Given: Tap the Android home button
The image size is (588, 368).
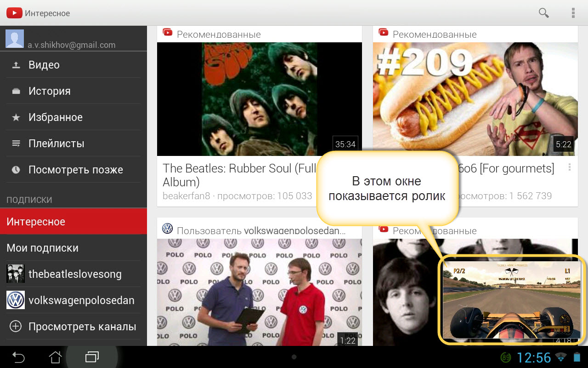Looking at the screenshot, I should click(x=55, y=357).
